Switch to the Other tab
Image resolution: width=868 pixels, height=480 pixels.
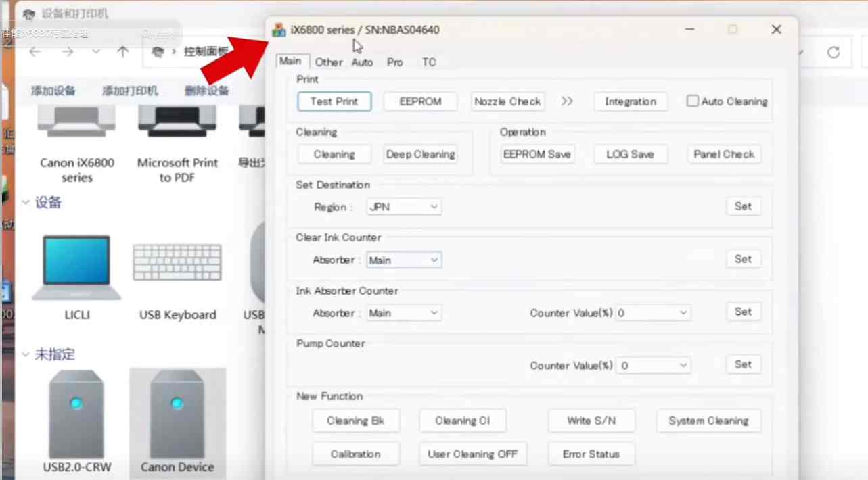point(329,62)
